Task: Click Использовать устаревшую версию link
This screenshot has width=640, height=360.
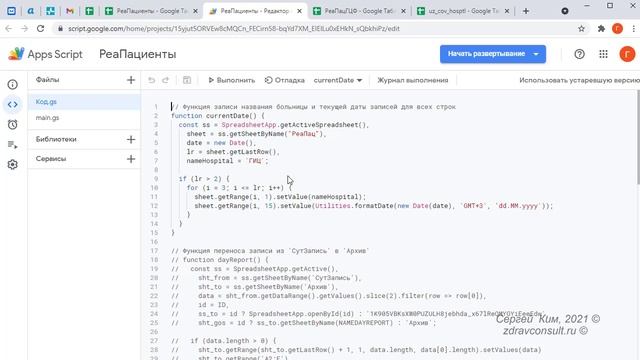Action: click(x=579, y=80)
